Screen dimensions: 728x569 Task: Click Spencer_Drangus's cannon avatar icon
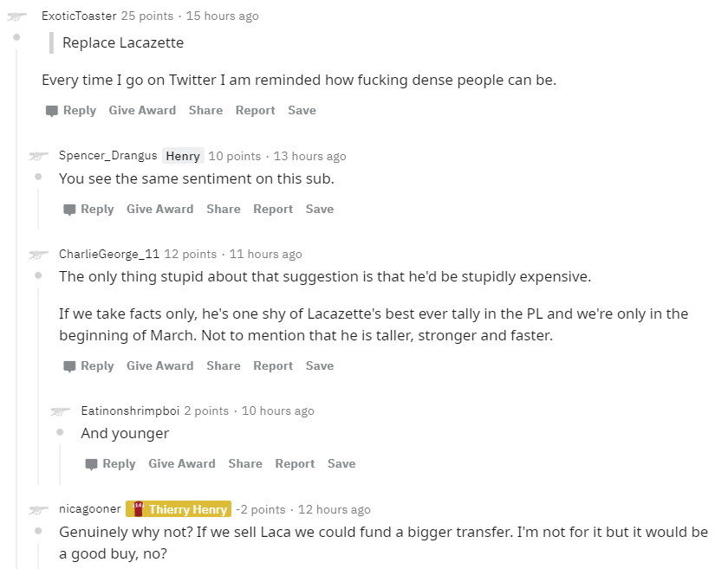pos(38,157)
